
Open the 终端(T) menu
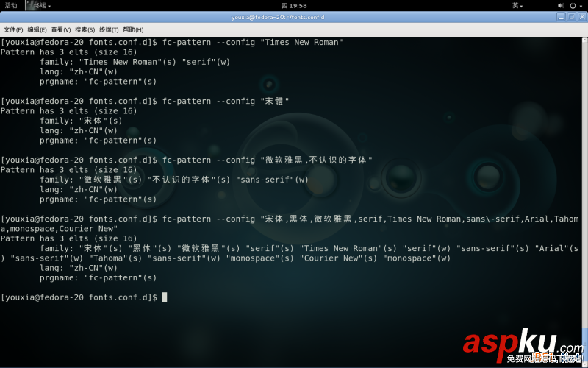(x=109, y=29)
